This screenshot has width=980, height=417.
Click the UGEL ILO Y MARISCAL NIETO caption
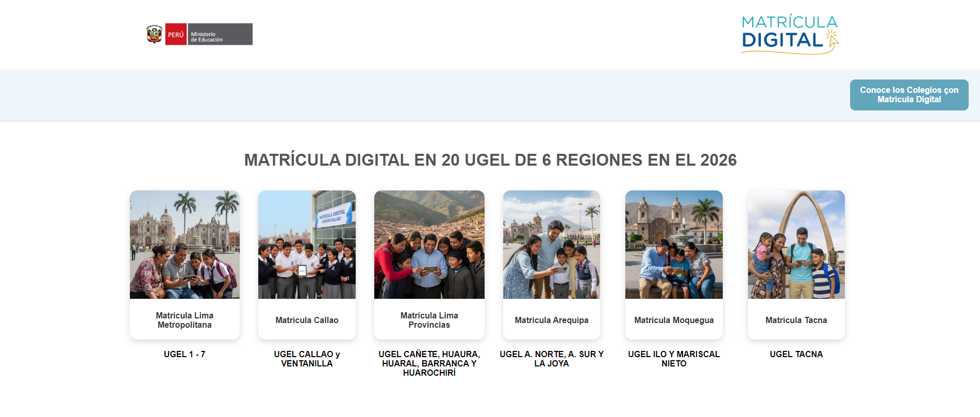point(674,359)
